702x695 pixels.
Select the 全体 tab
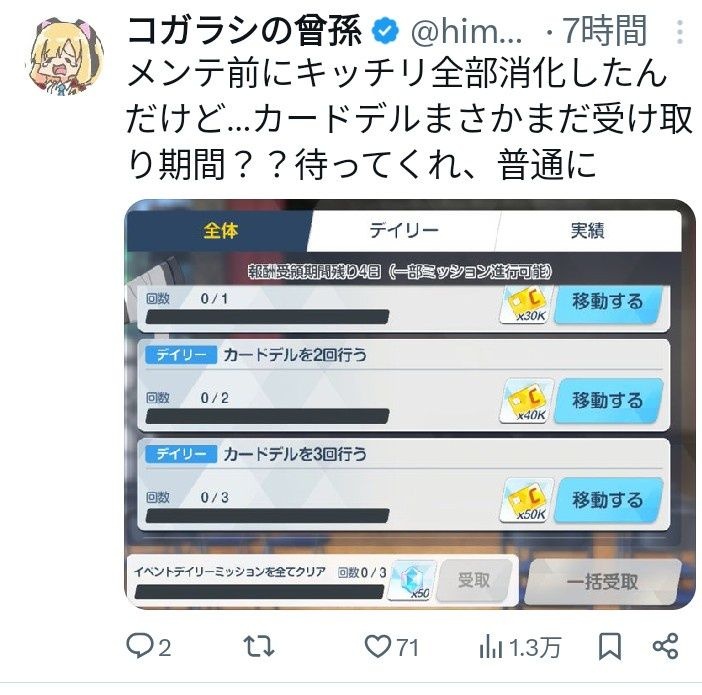coord(220,231)
